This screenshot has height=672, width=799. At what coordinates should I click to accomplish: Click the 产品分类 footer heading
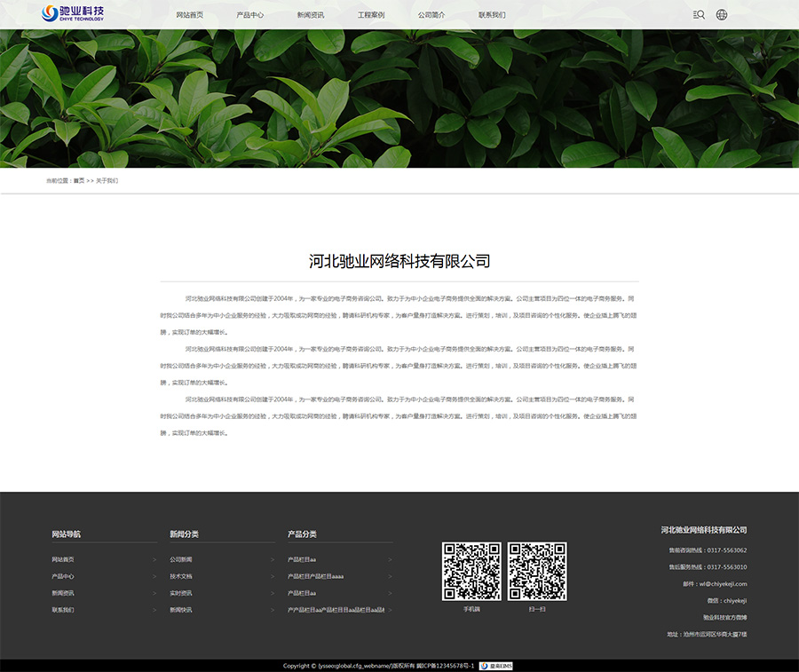point(302,534)
